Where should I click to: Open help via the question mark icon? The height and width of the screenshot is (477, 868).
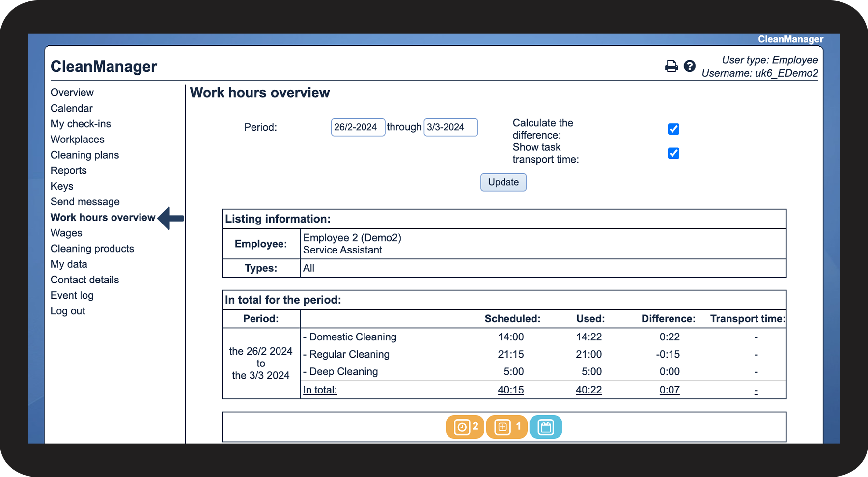(690, 66)
